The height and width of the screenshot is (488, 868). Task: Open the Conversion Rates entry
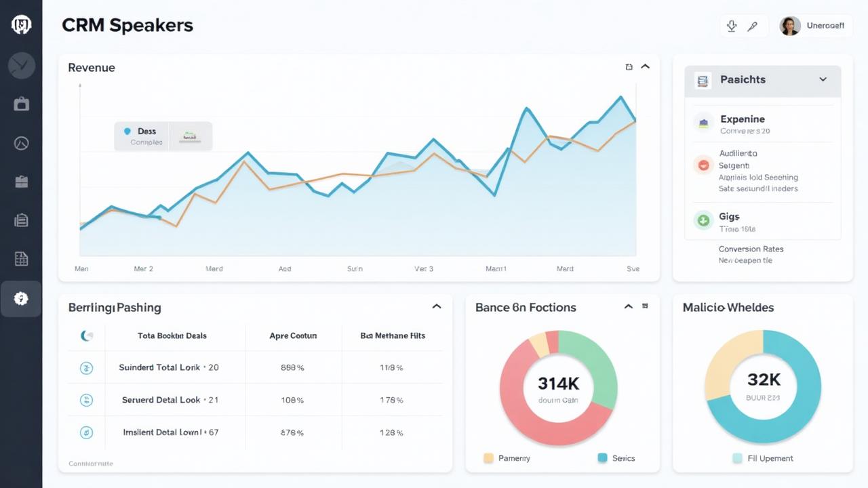[x=751, y=249]
